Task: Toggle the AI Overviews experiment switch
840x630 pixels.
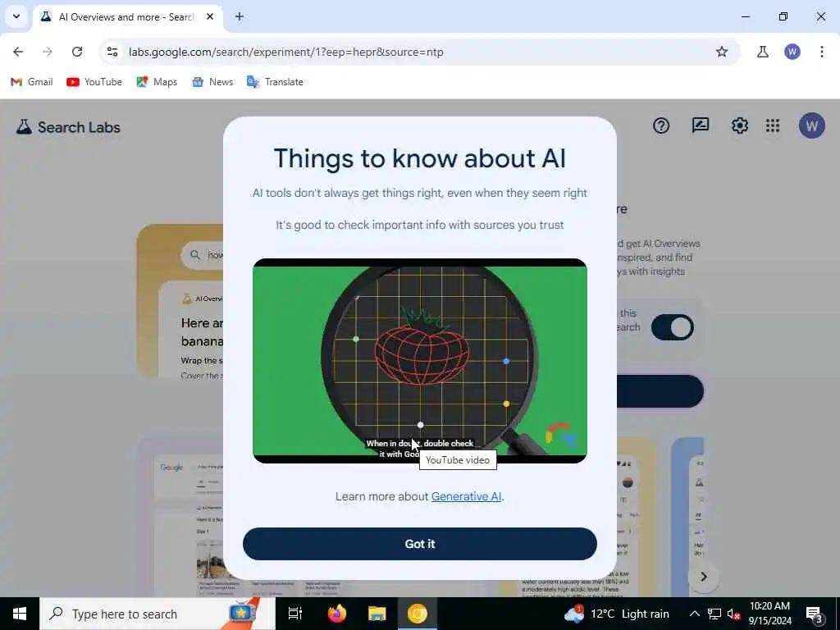Action: point(673,327)
